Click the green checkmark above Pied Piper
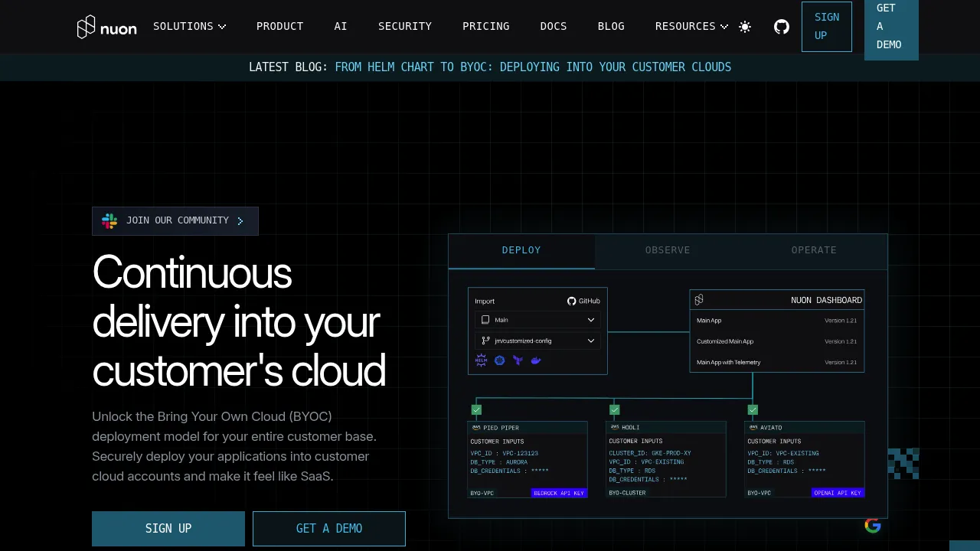This screenshot has height=551, width=980. tap(476, 410)
